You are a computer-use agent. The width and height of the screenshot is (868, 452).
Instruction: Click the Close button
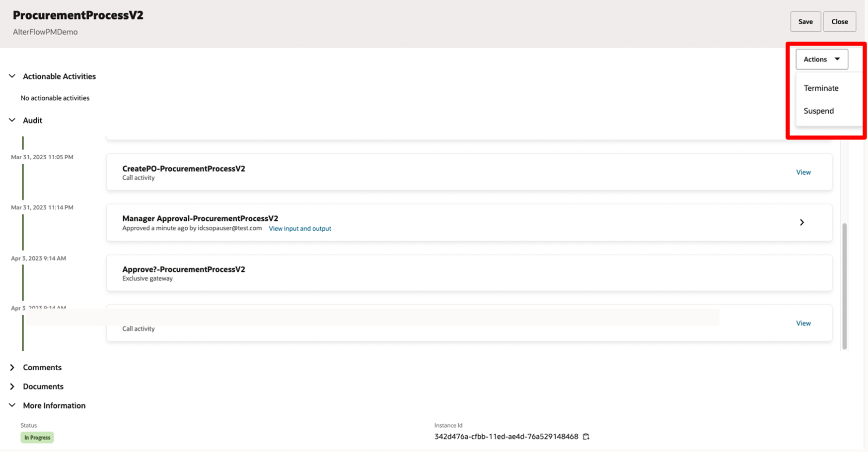[840, 21]
